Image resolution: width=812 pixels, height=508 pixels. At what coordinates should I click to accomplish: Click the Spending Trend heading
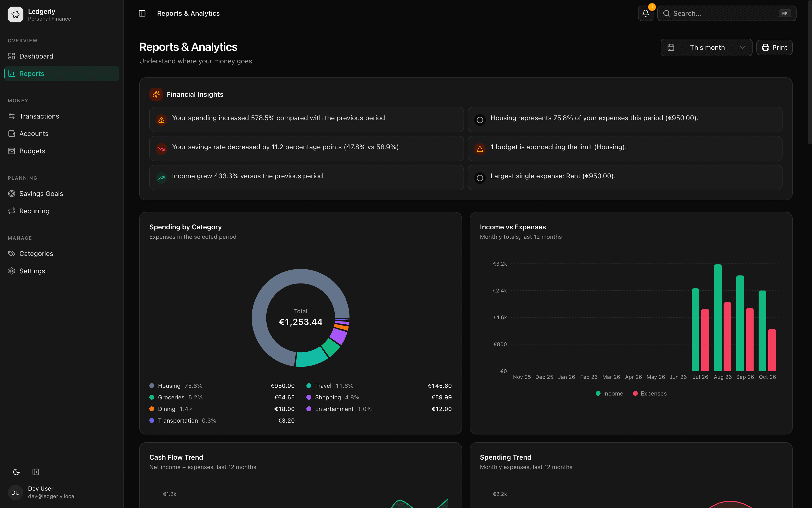[506, 457]
